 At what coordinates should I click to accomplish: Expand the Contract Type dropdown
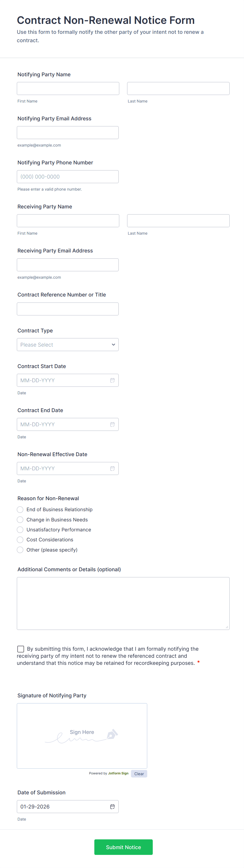[68, 345]
